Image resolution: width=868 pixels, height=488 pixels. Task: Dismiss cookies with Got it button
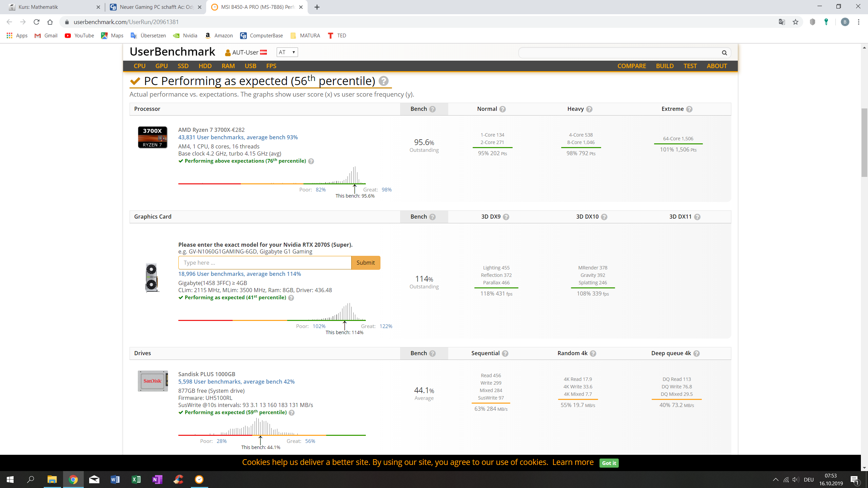(x=609, y=463)
